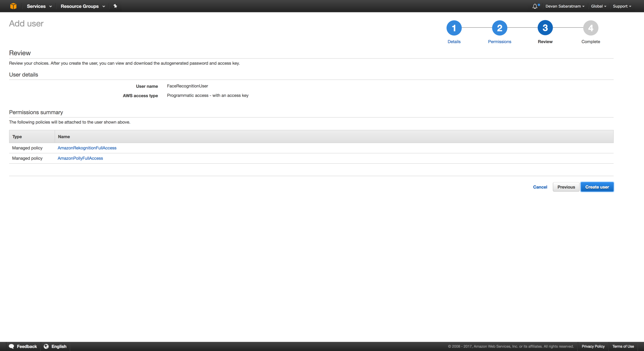Click the Details step label
The width and height of the screenshot is (644, 351).
coord(454,41)
